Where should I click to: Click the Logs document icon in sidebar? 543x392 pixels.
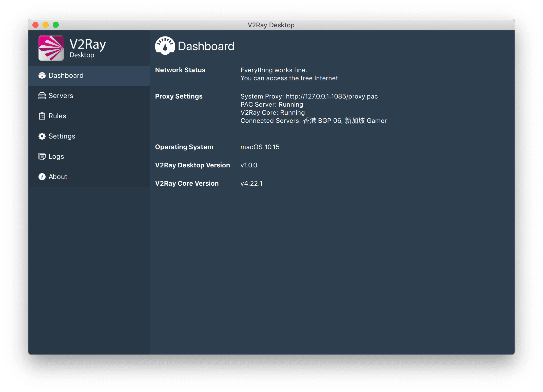(x=42, y=156)
